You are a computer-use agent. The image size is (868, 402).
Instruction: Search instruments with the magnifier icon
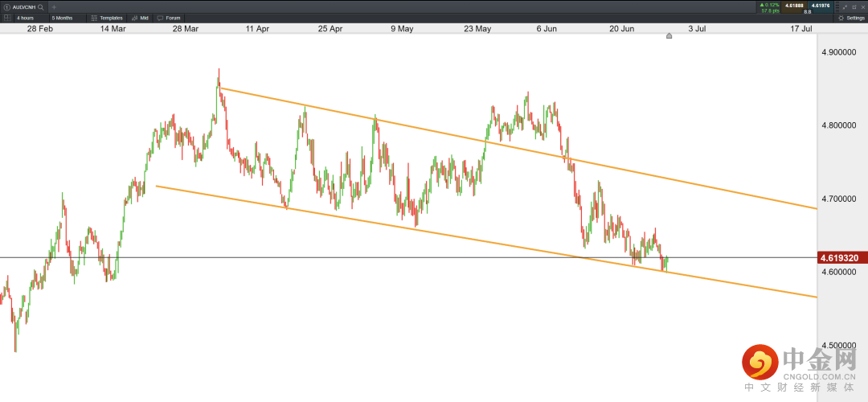(40, 7)
